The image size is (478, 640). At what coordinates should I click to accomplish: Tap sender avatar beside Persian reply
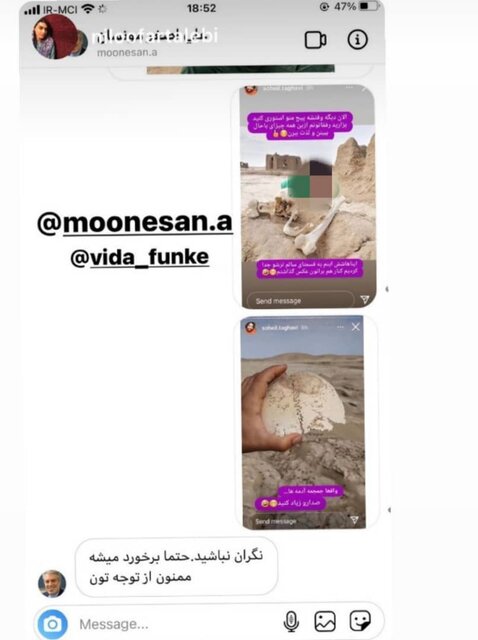point(52,584)
